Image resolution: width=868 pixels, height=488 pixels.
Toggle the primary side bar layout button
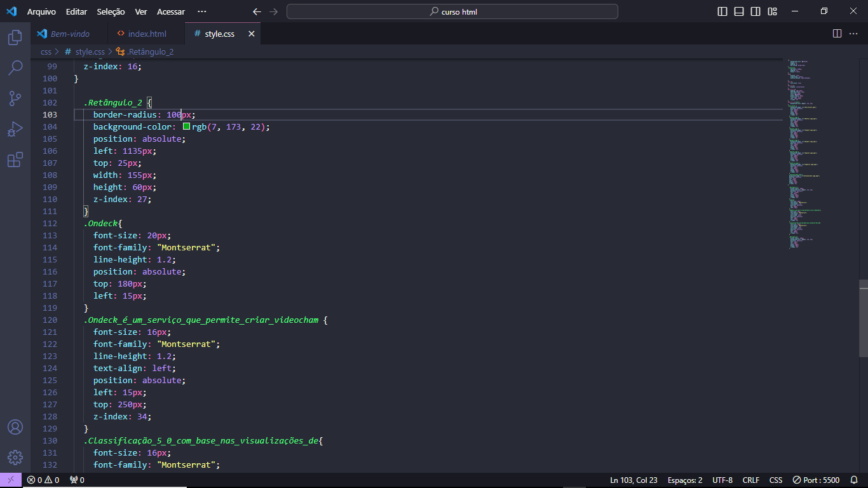722,11
